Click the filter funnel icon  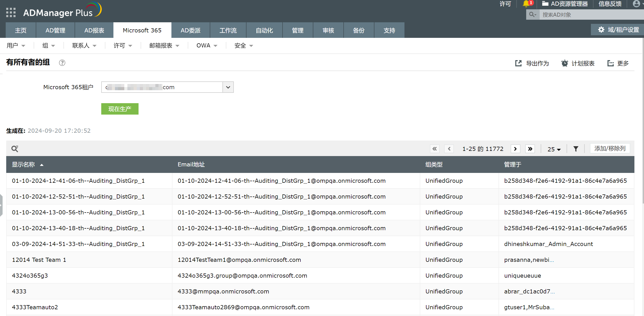576,149
